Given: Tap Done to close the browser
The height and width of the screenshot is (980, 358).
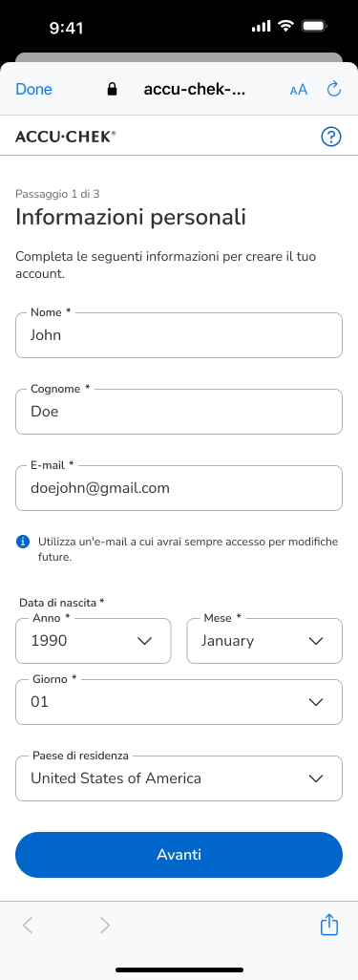Looking at the screenshot, I should 33,90.
